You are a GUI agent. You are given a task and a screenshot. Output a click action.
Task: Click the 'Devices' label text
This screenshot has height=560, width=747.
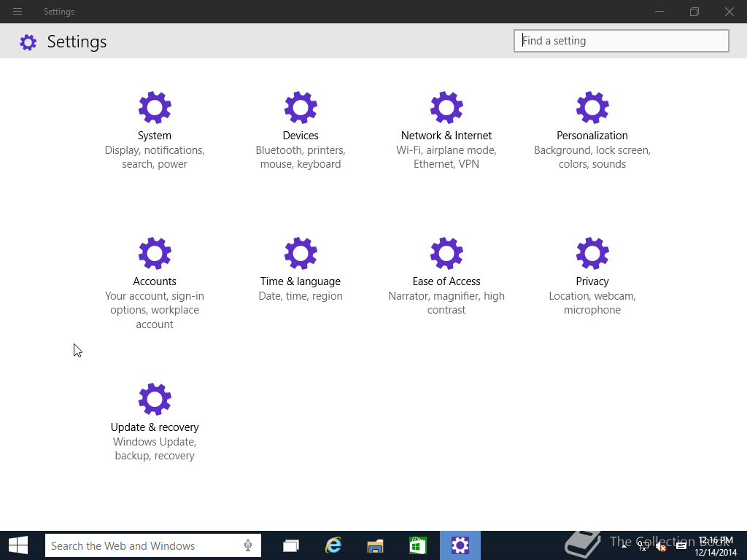pyautogui.click(x=301, y=136)
